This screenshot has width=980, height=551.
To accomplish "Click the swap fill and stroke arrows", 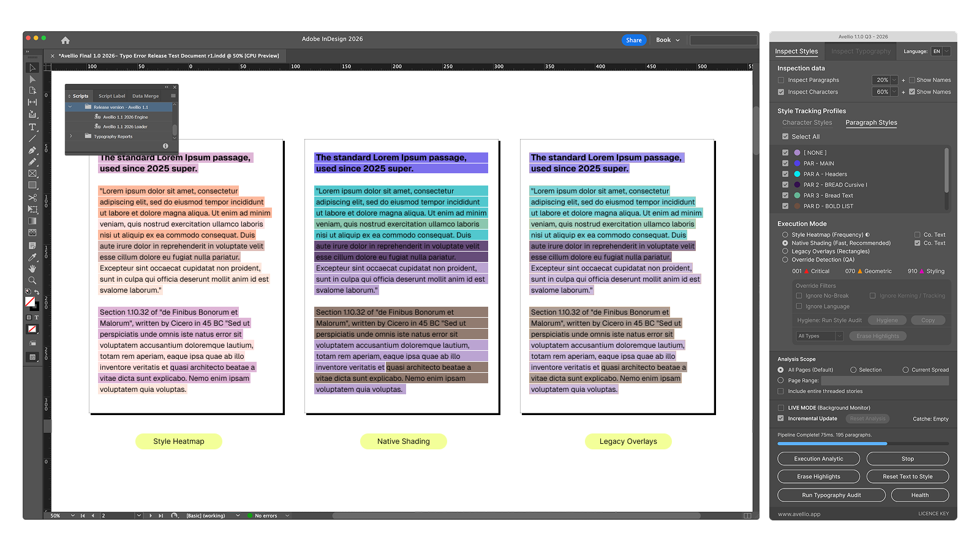I will 37,292.
